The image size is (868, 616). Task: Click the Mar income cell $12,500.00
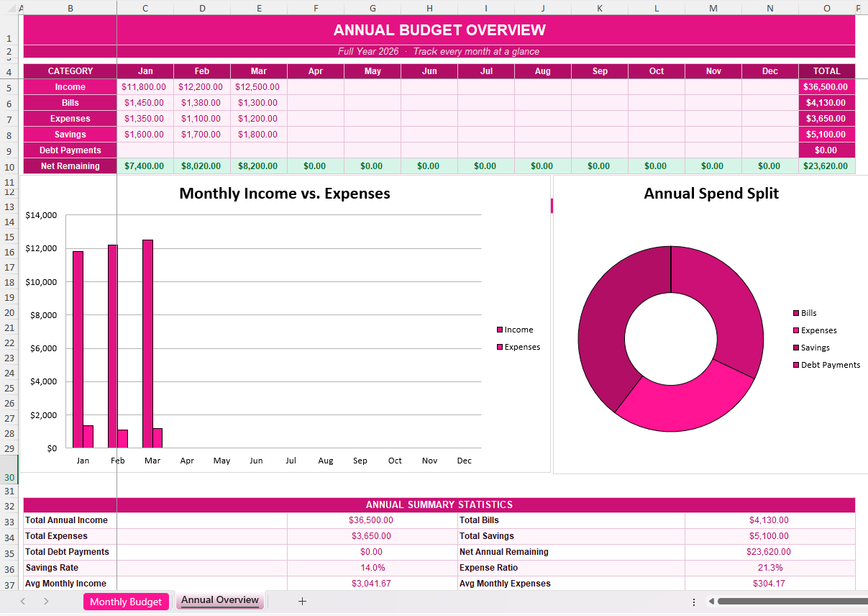[259, 87]
